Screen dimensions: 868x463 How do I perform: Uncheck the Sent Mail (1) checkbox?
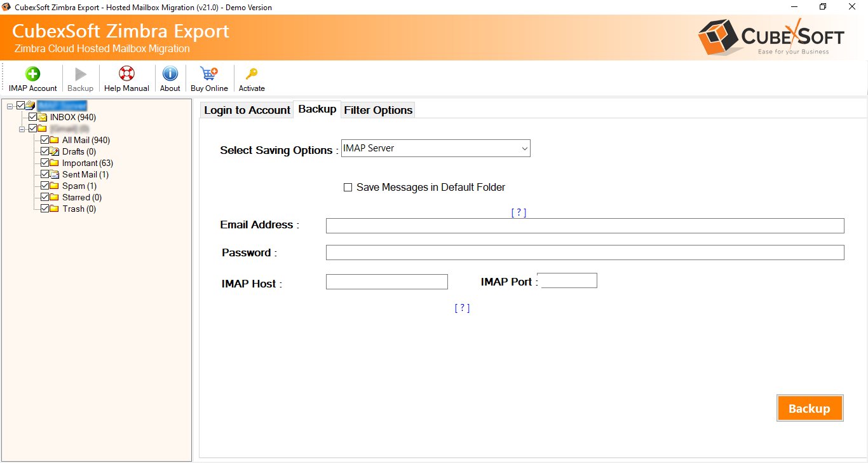coord(44,174)
